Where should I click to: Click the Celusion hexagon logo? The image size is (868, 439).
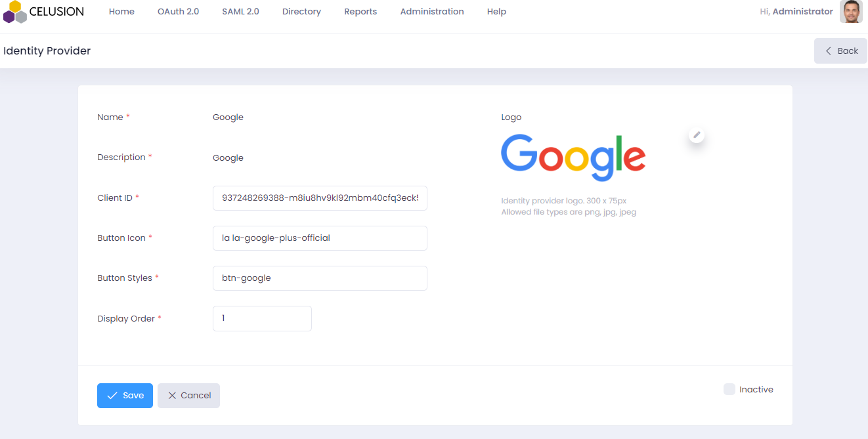15,12
